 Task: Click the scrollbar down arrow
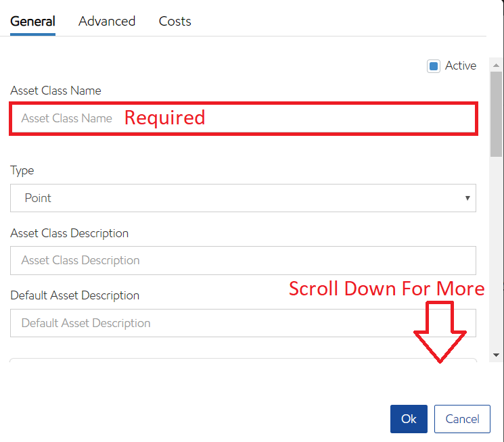point(497,354)
